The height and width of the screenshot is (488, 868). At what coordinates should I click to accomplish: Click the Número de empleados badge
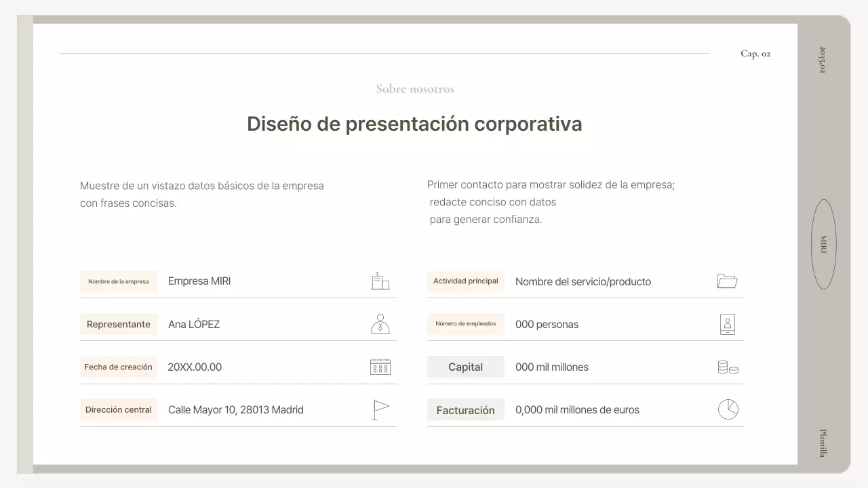click(x=466, y=324)
